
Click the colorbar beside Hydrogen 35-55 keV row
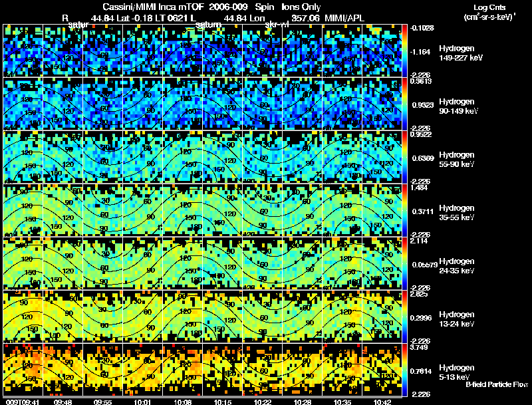404,210
